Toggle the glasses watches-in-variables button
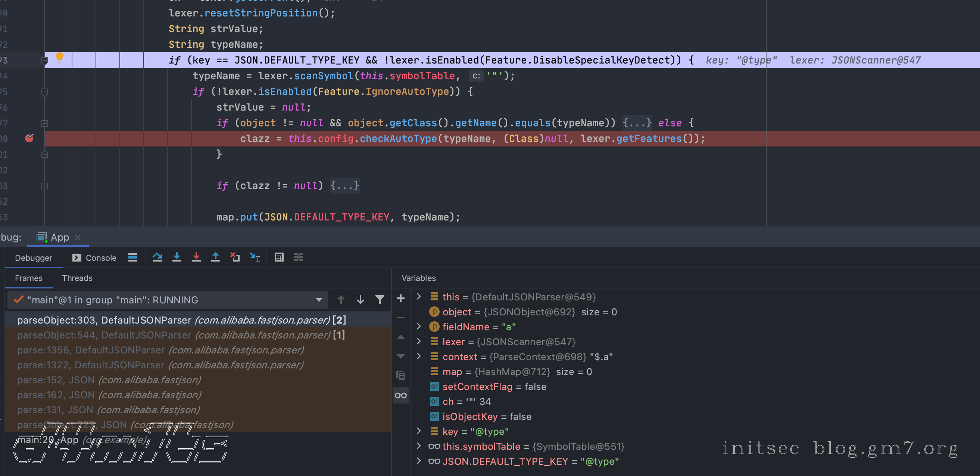 400,396
